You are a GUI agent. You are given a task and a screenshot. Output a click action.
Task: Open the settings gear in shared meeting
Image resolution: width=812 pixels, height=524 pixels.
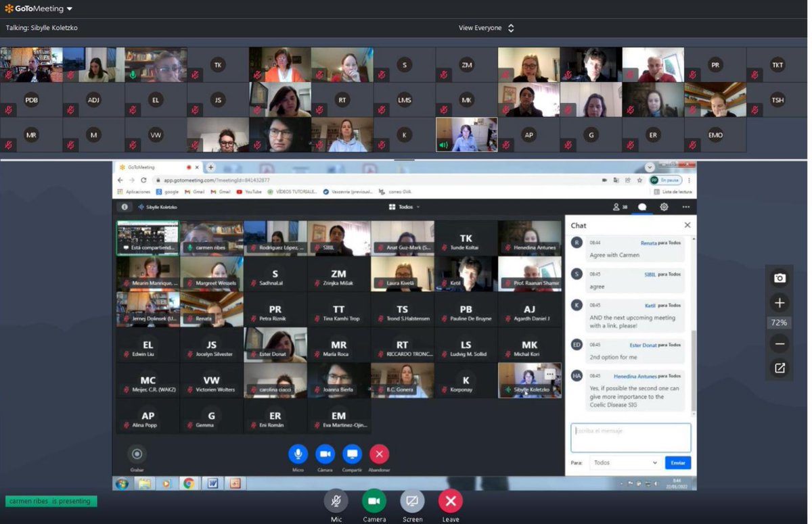click(664, 207)
